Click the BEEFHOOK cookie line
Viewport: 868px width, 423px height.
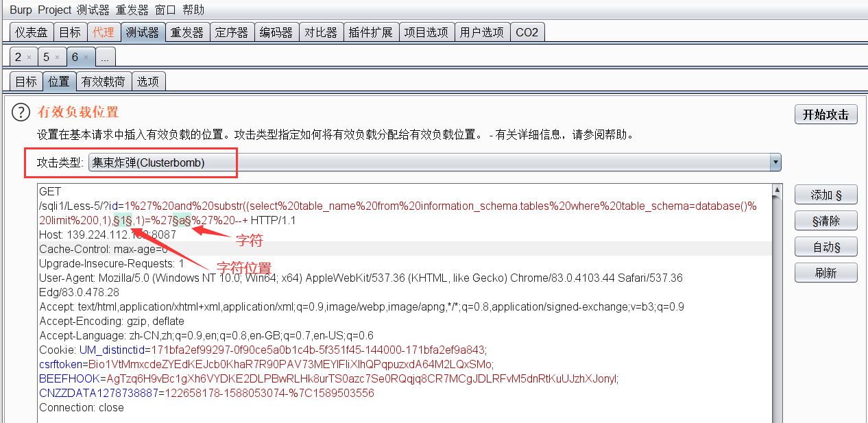coord(328,379)
